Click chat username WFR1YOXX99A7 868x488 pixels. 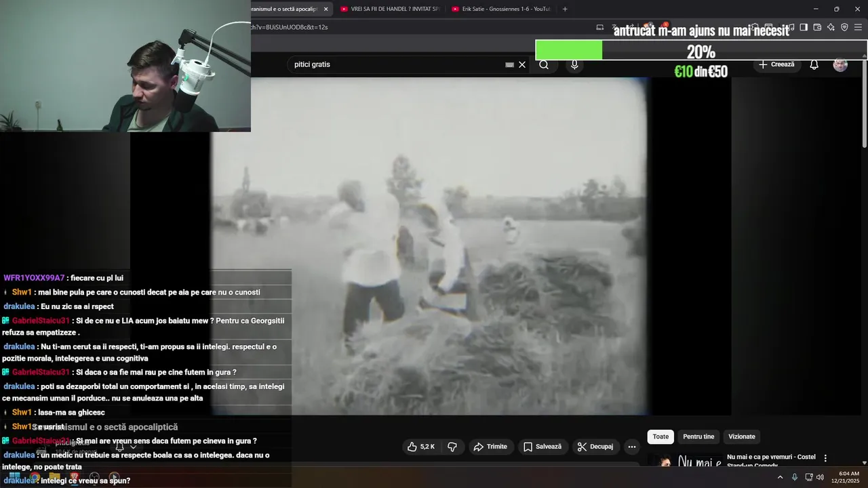34,278
